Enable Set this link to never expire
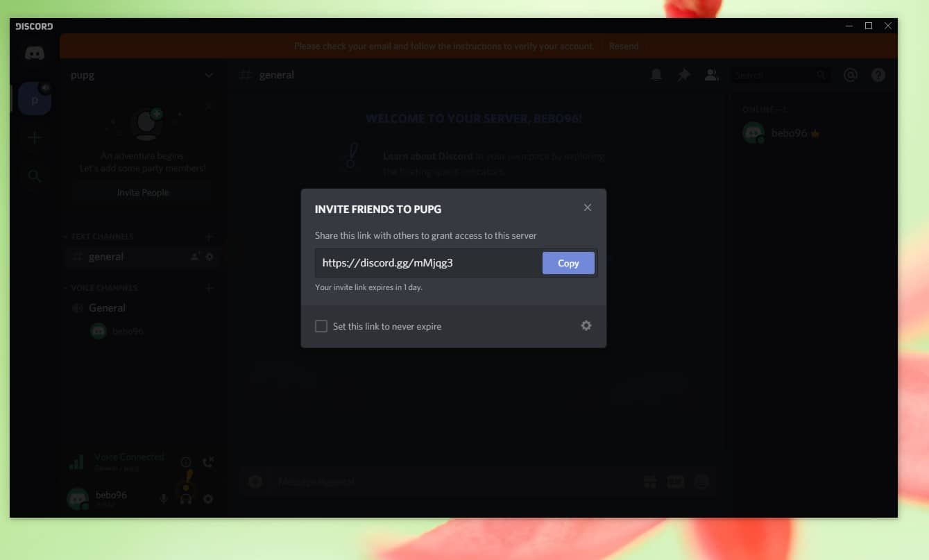This screenshot has height=560, width=929. pos(321,326)
